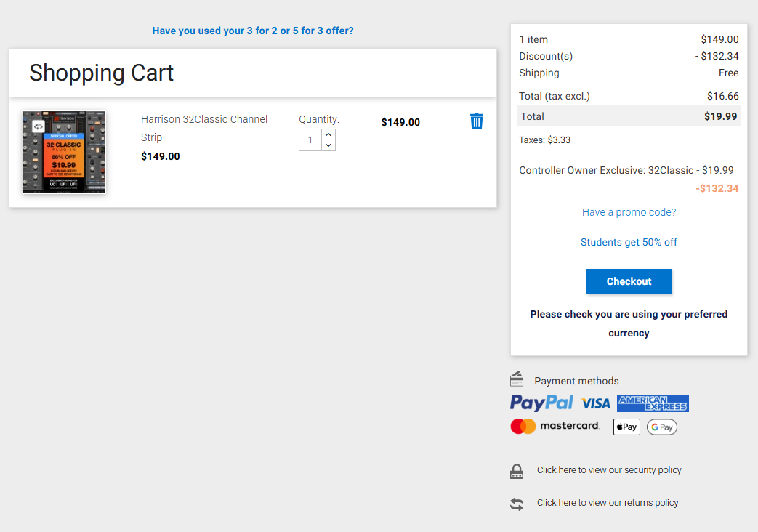View the returns policy link
The height and width of the screenshot is (532, 758).
pyautogui.click(x=608, y=503)
